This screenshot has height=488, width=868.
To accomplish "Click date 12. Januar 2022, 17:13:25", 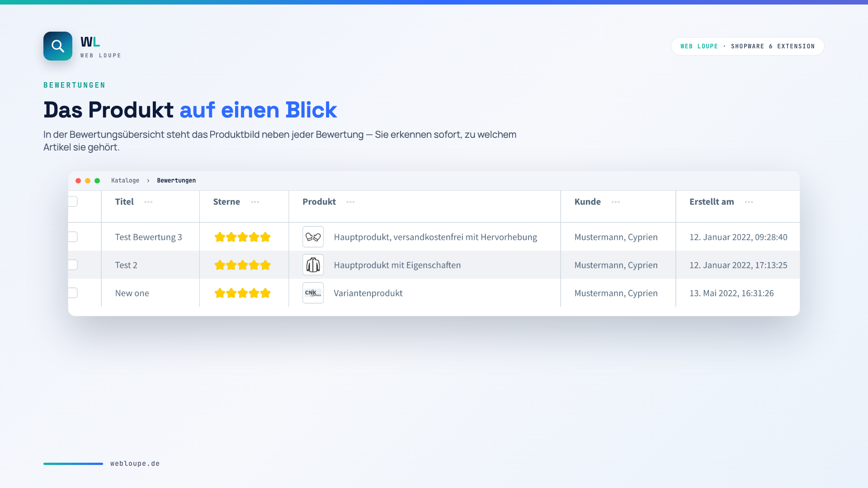I will [x=738, y=265].
